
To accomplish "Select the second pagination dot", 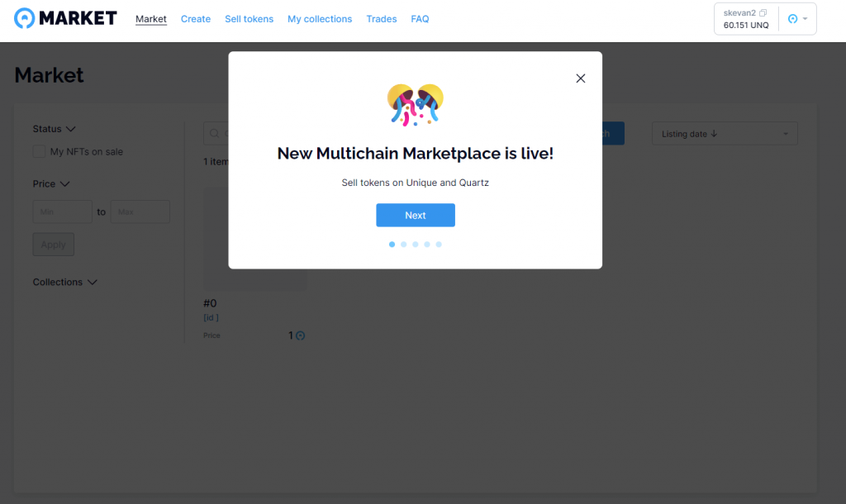I will click(x=403, y=245).
